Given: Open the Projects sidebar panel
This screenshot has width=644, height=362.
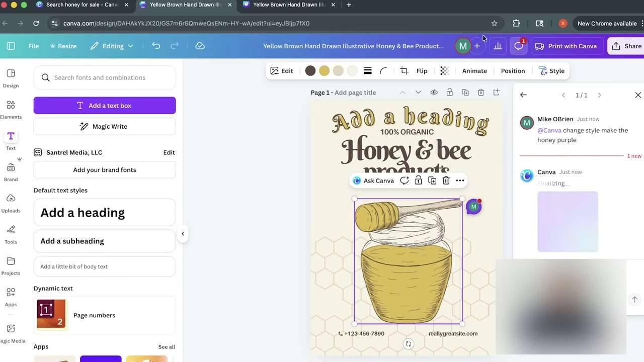Looking at the screenshot, I should click(11, 265).
